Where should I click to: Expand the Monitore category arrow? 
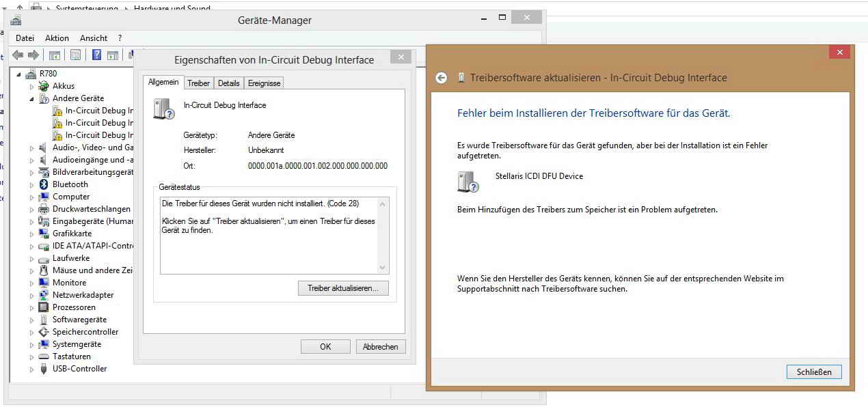pos(31,283)
